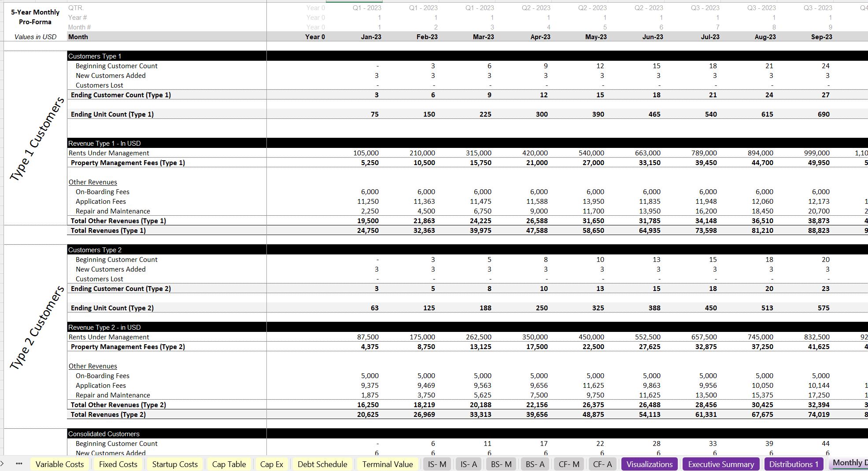Open the Visualizations sheet
This screenshot has height=471, width=868.
tap(649, 464)
